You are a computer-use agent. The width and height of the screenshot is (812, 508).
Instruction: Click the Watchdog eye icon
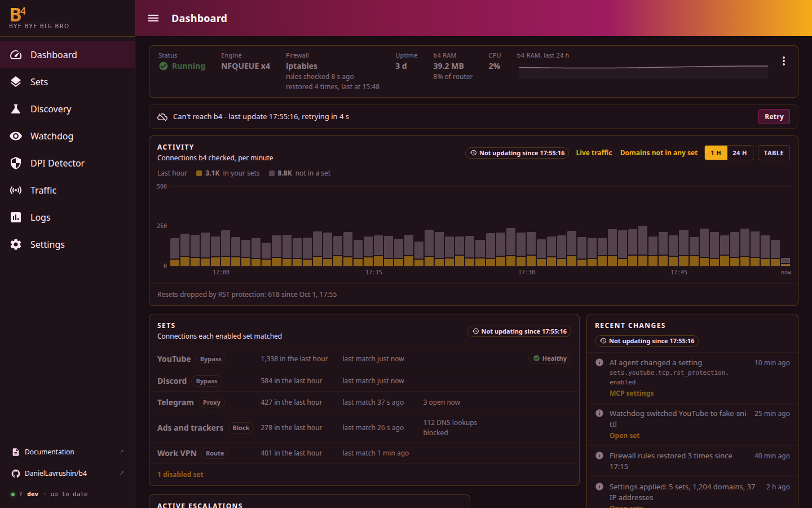coord(16,136)
